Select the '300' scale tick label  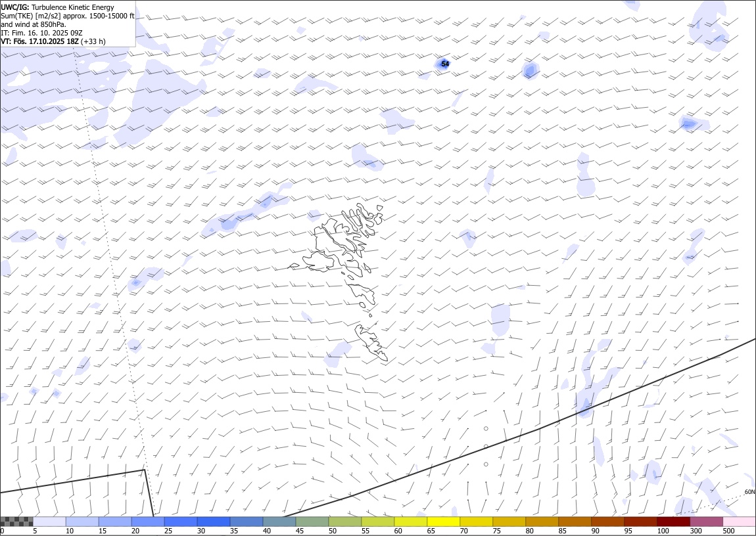coord(696,531)
